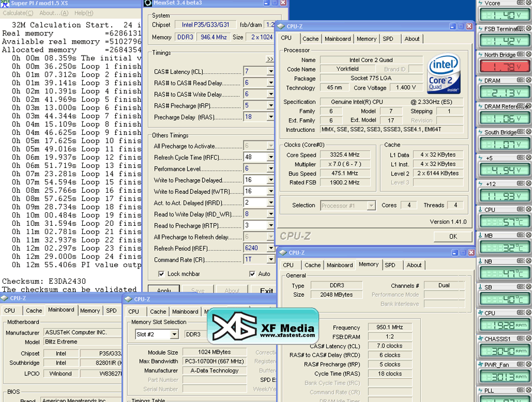
Task: Close the +12 voltage sensor panel
Action: tap(528, 183)
